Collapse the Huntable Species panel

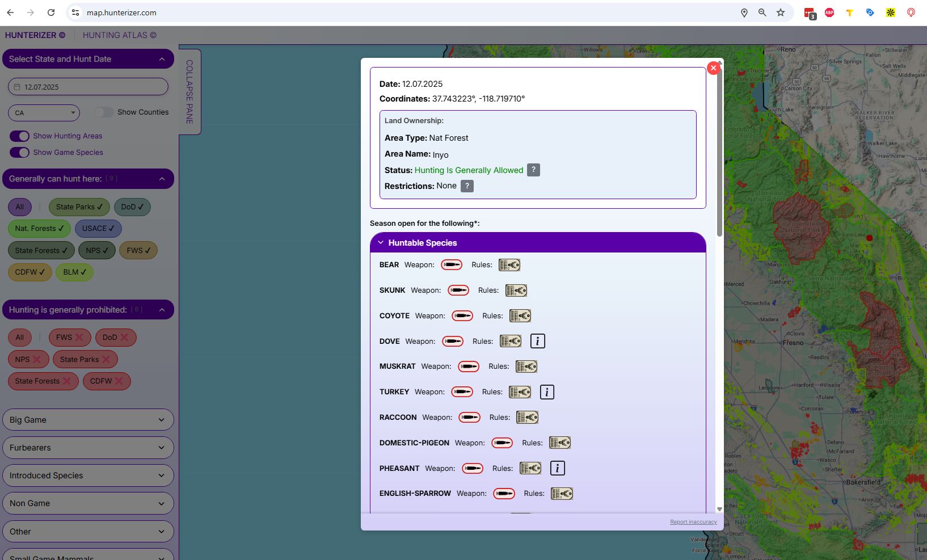click(x=380, y=242)
